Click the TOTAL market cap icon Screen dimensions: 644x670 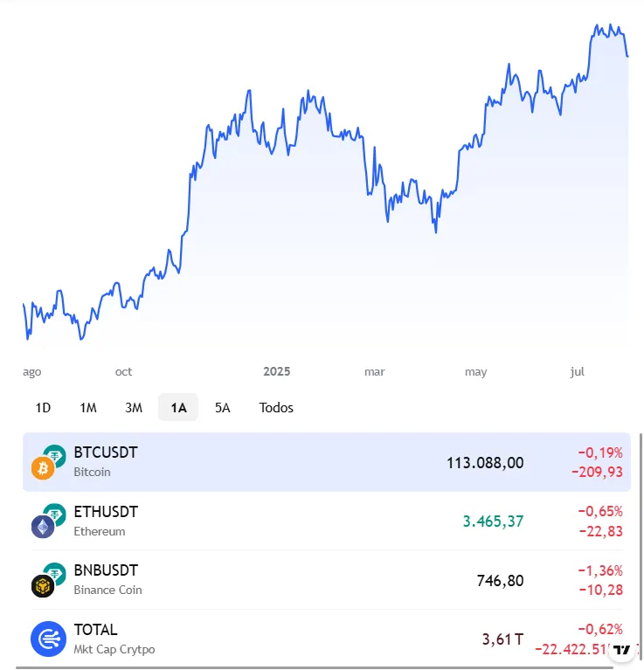(48, 639)
